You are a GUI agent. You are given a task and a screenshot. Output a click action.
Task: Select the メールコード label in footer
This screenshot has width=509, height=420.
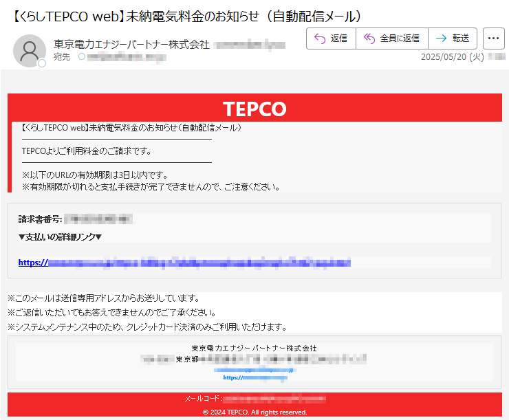click(203, 399)
